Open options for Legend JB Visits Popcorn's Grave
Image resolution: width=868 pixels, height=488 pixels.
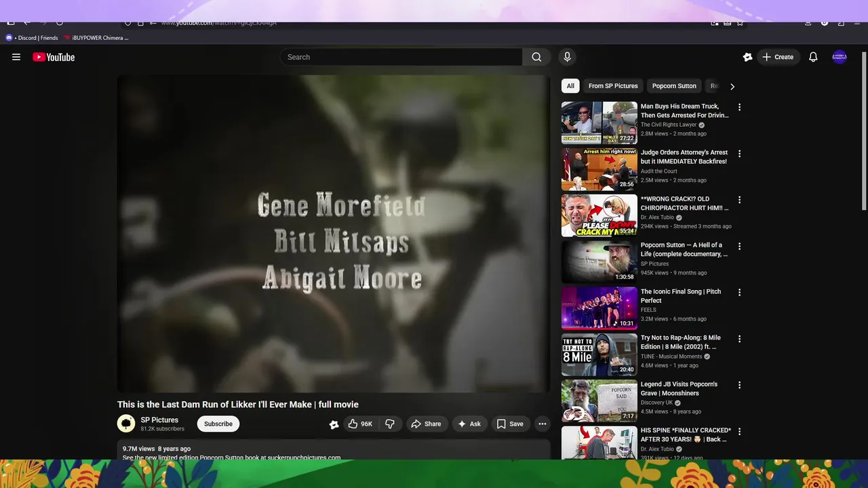(x=739, y=385)
